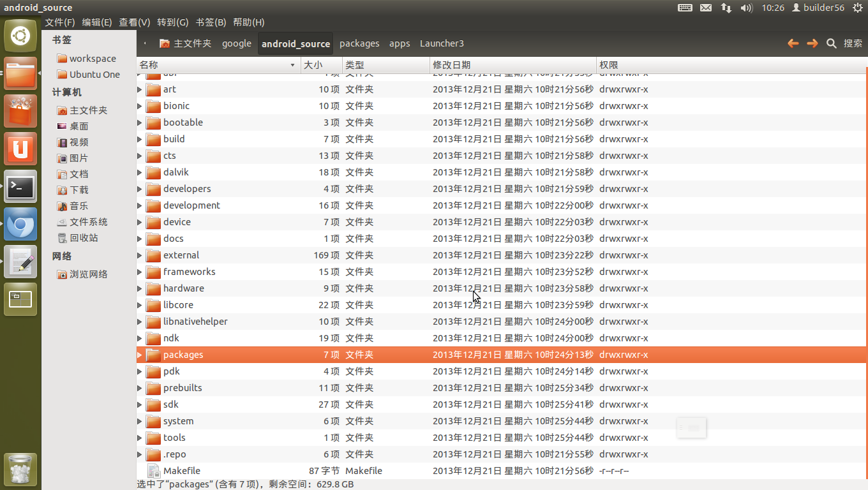Open the 查看(V) menu
The image size is (868, 490).
(x=135, y=22)
